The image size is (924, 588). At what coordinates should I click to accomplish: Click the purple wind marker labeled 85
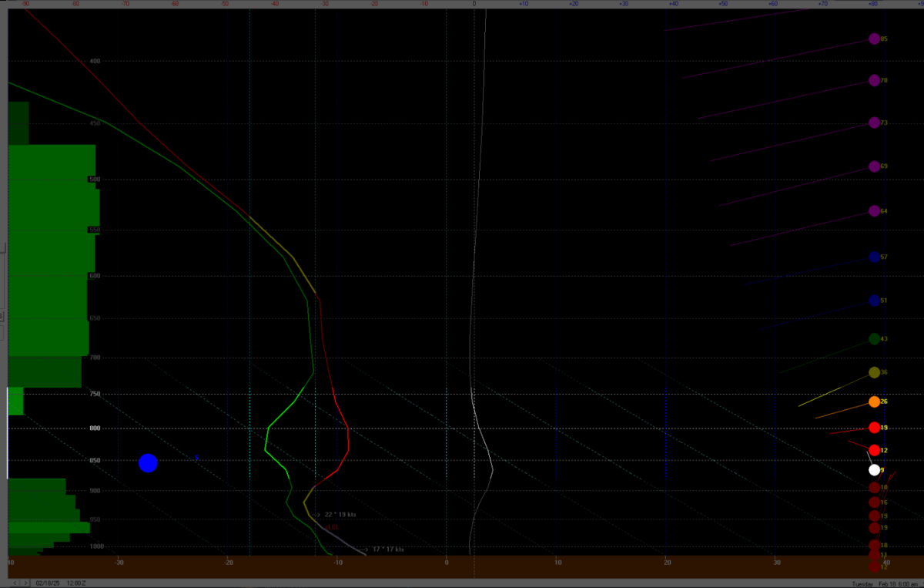[x=874, y=39]
